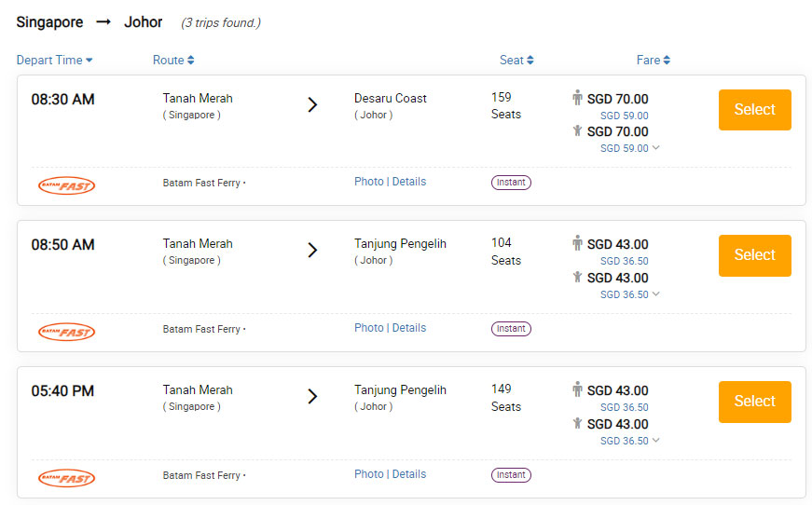Select the 05:40 PM Tanjung Pengelih trip
This screenshot has height=505, width=812.
pos(754,402)
